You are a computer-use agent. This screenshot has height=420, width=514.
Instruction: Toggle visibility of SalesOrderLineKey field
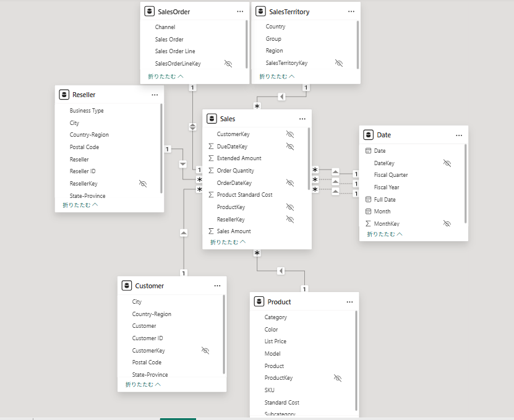pyautogui.click(x=228, y=64)
